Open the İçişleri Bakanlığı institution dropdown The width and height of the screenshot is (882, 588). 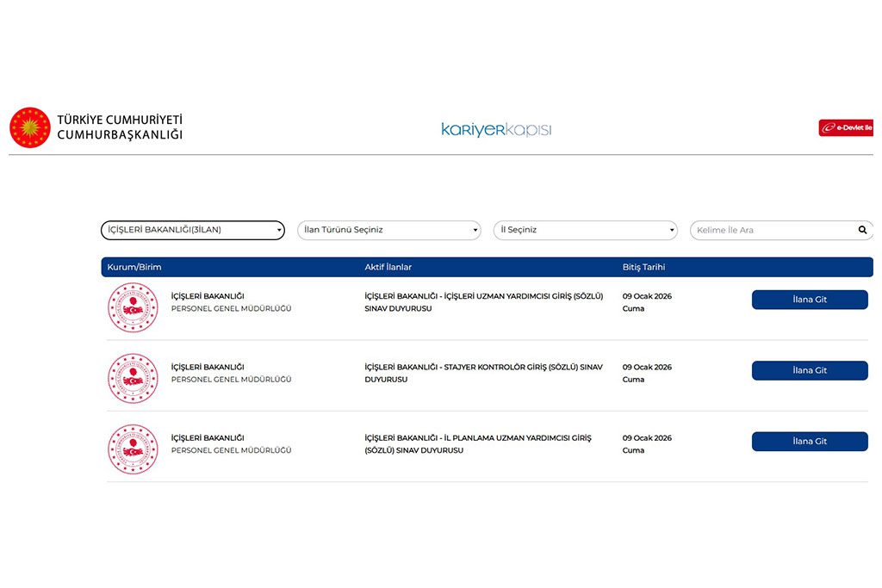tap(193, 230)
